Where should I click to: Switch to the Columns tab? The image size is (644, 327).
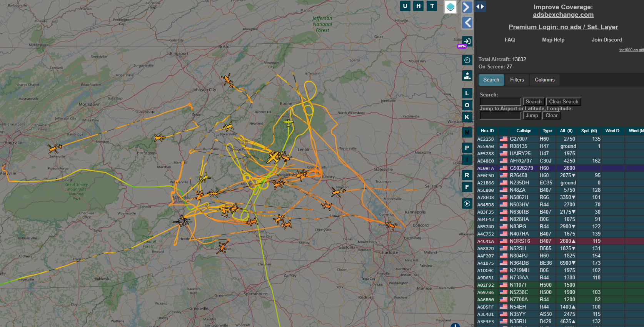[x=545, y=80]
